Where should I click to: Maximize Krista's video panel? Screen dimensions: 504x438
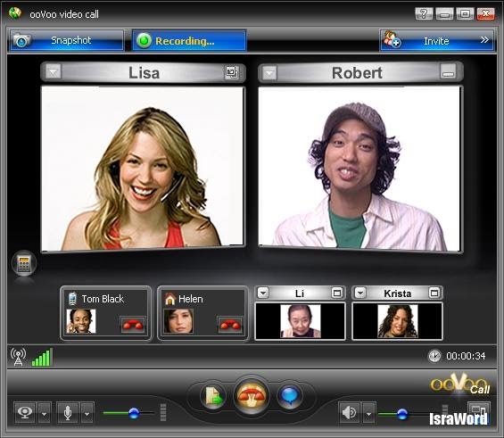pyautogui.click(x=434, y=293)
